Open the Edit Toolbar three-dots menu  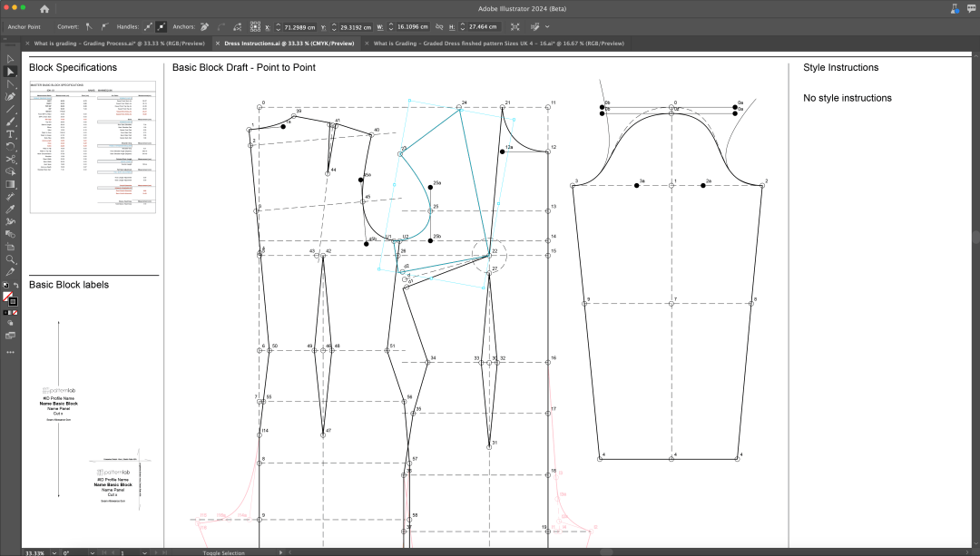pyautogui.click(x=10, y=352)
